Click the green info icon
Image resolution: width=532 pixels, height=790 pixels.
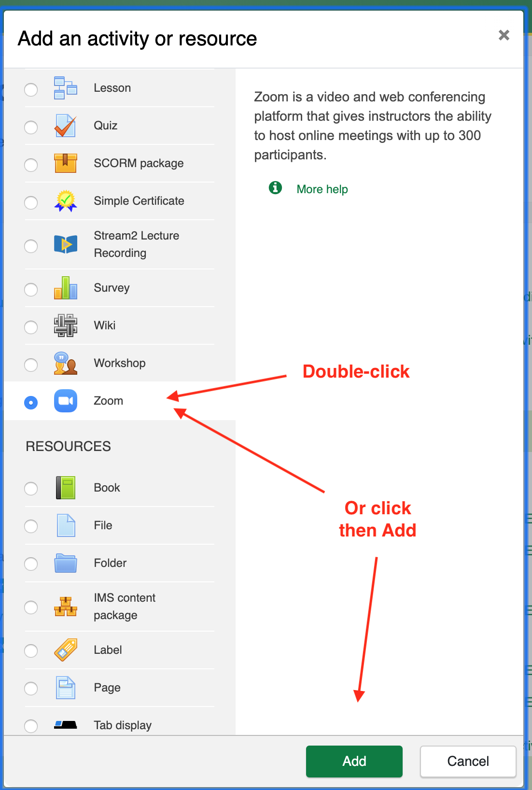point(275,187)
